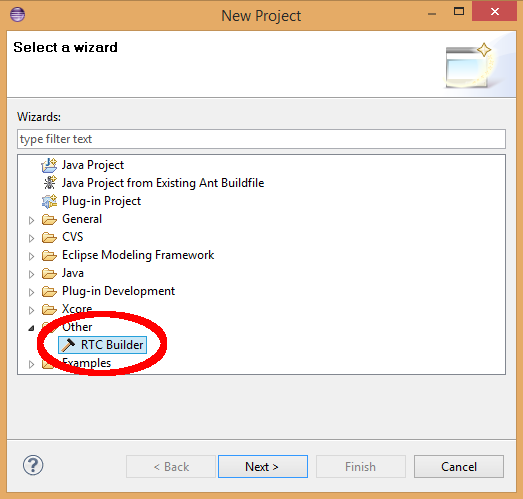Open the help question mark icon
Image resolution: width=523 pixels, height=499 pixels.
(33, 465)
